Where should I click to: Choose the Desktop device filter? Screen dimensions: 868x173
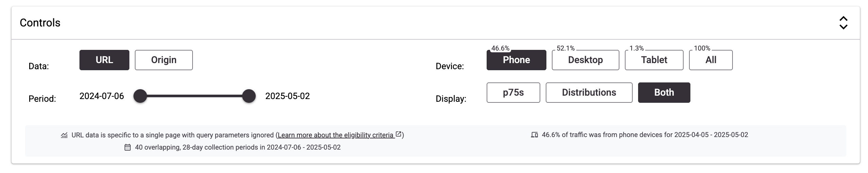click(585, 60)
